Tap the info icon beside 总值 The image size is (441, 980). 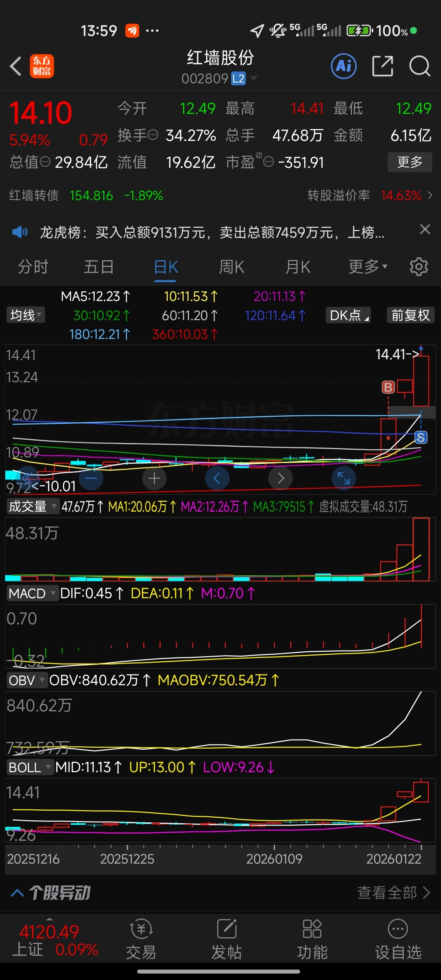(x=45, y=162)
